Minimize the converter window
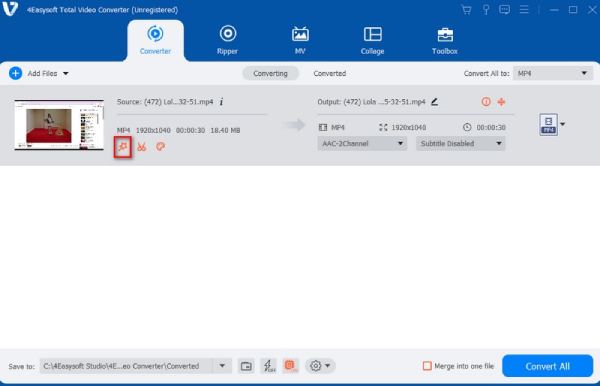 point(554,10)
